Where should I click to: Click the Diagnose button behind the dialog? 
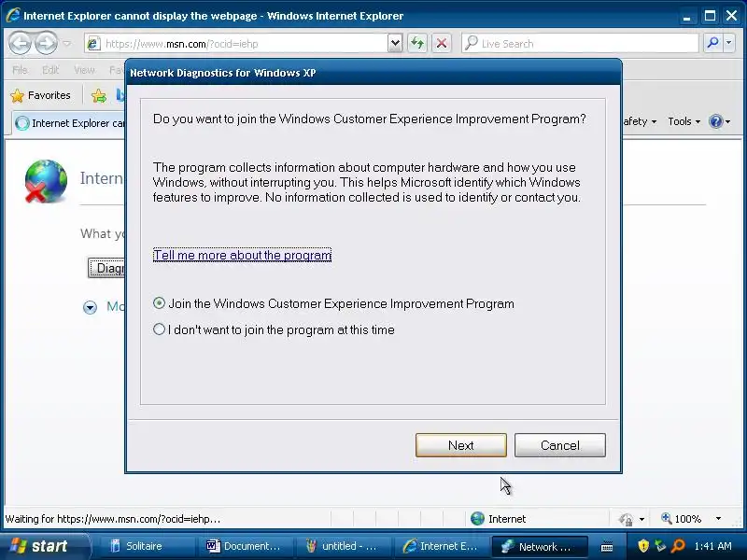click(x=106, y=268)
